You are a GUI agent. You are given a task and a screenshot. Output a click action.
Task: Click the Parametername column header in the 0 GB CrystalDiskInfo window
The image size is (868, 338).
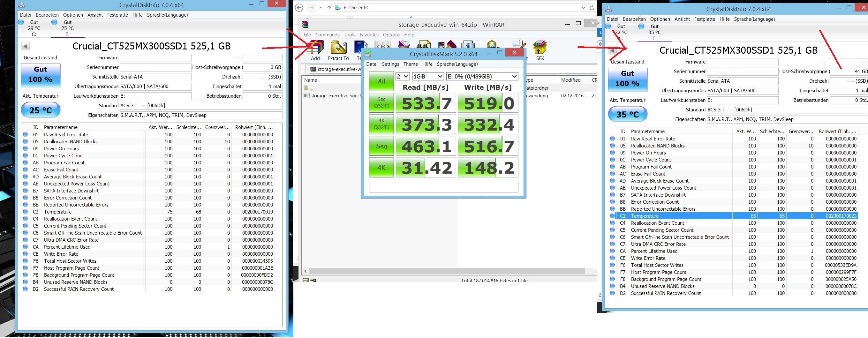coord(94,127)
